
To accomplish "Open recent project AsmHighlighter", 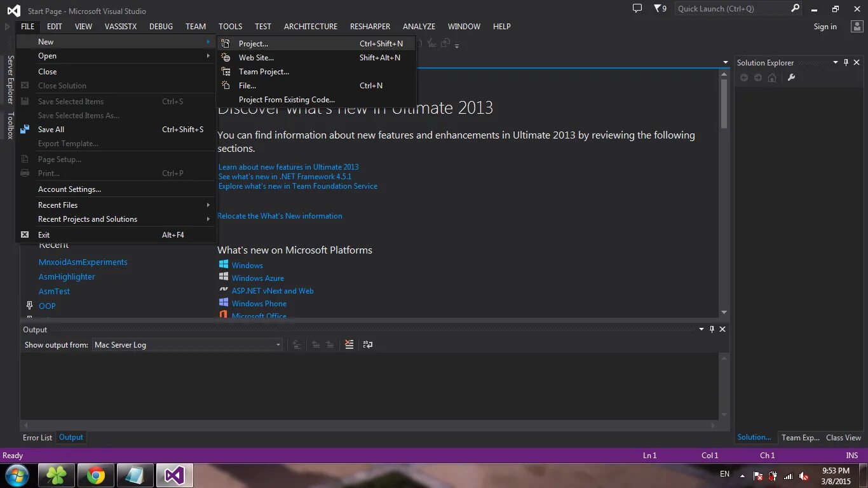I will click(67, 276).
